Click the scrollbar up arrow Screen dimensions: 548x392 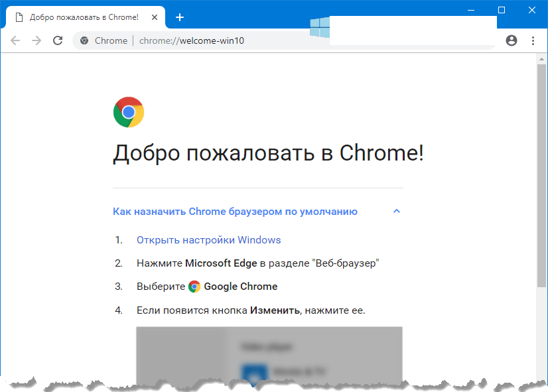click(541, 60)
